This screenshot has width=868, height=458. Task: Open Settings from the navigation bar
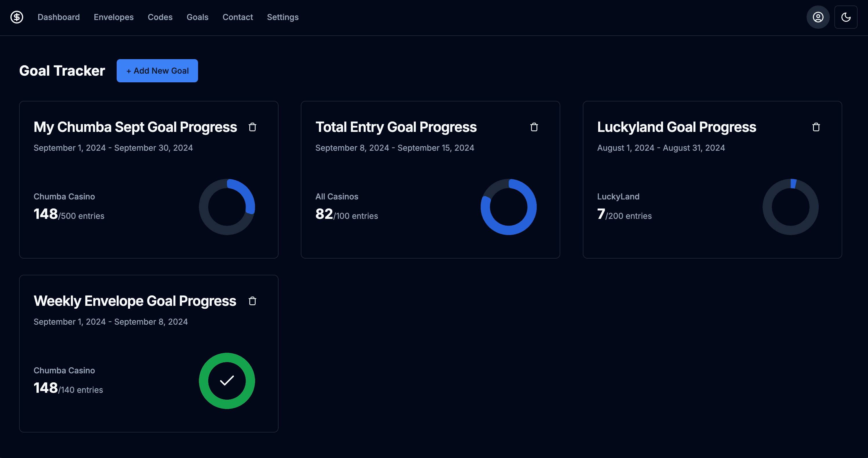[x=283, y=17]
